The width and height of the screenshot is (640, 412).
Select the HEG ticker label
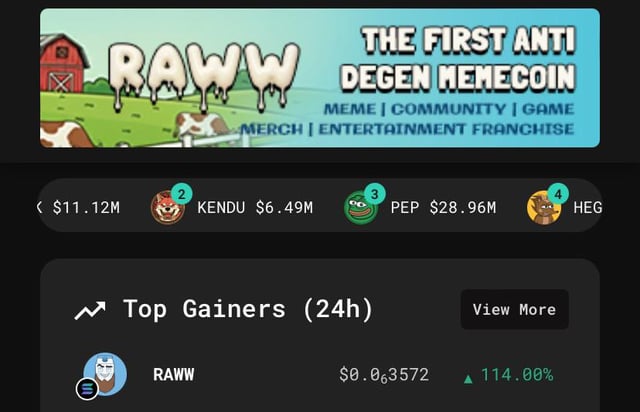click(x=587, y=207)
